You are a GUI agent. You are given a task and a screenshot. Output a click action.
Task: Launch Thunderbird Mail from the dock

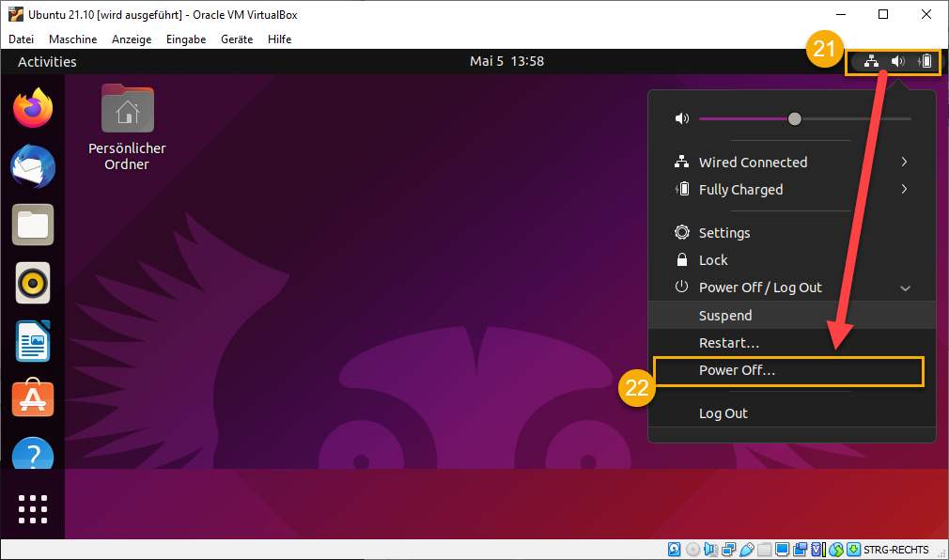tap(33, 166)
